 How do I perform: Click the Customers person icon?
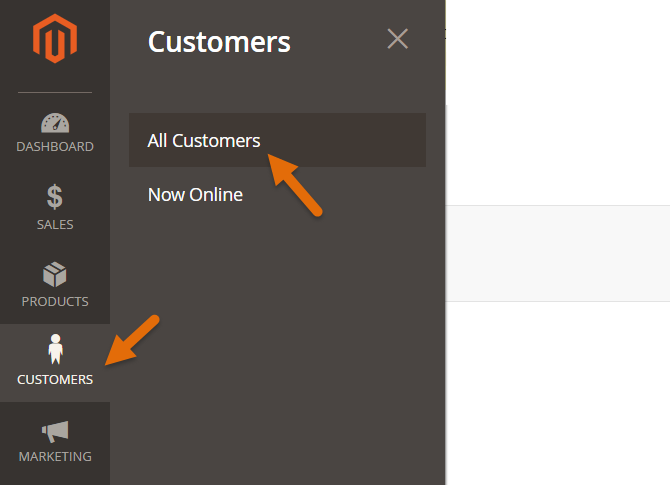click(x=55, y=351)
